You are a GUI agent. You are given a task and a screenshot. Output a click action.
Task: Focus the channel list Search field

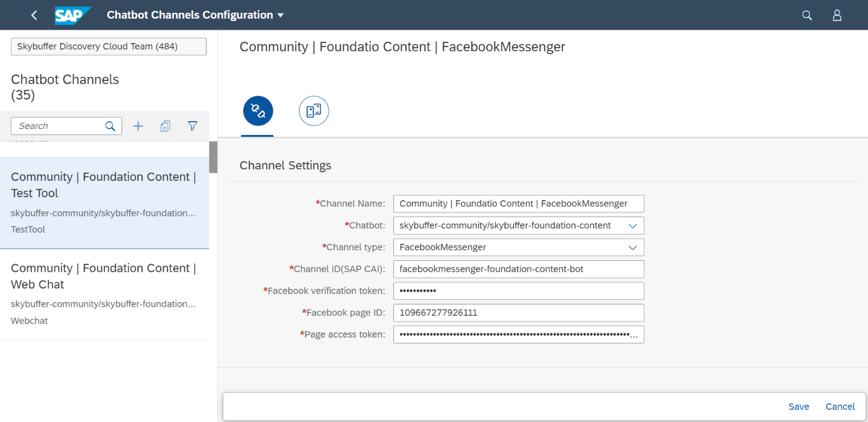[58, 126]
